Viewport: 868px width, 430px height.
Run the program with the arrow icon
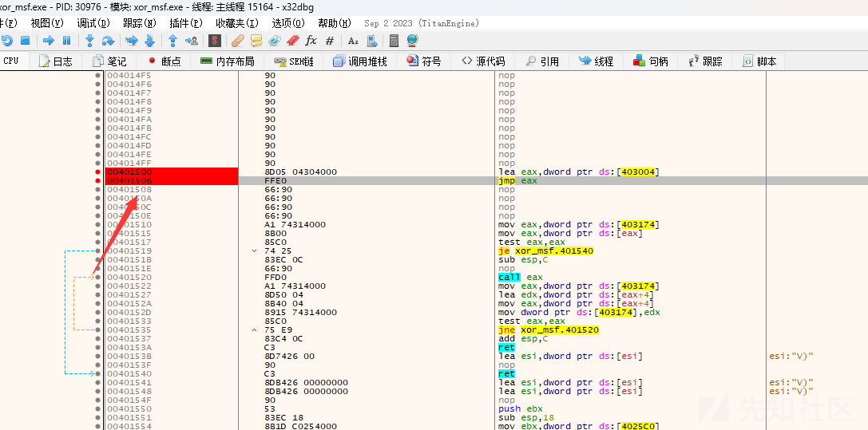49,41
